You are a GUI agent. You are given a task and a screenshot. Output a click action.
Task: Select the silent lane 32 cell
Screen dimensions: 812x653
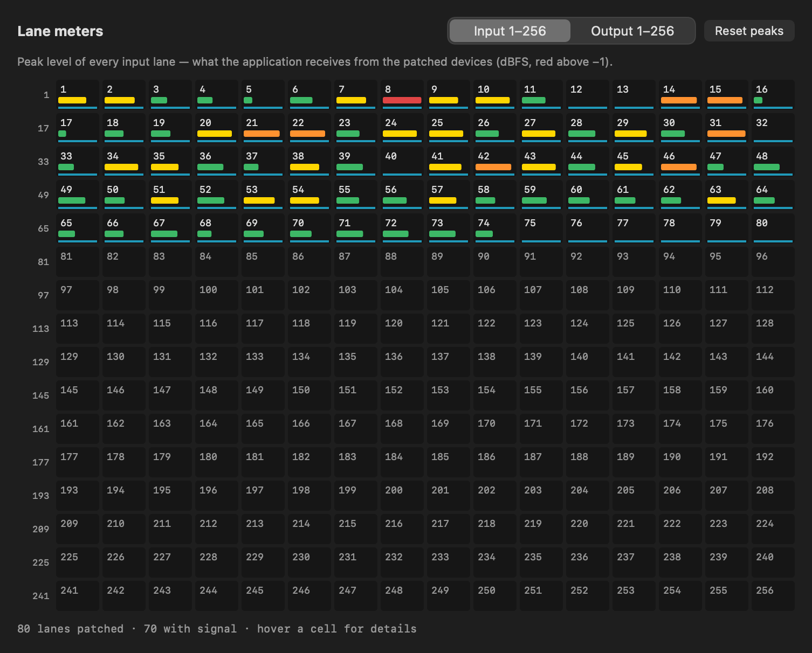773,129
